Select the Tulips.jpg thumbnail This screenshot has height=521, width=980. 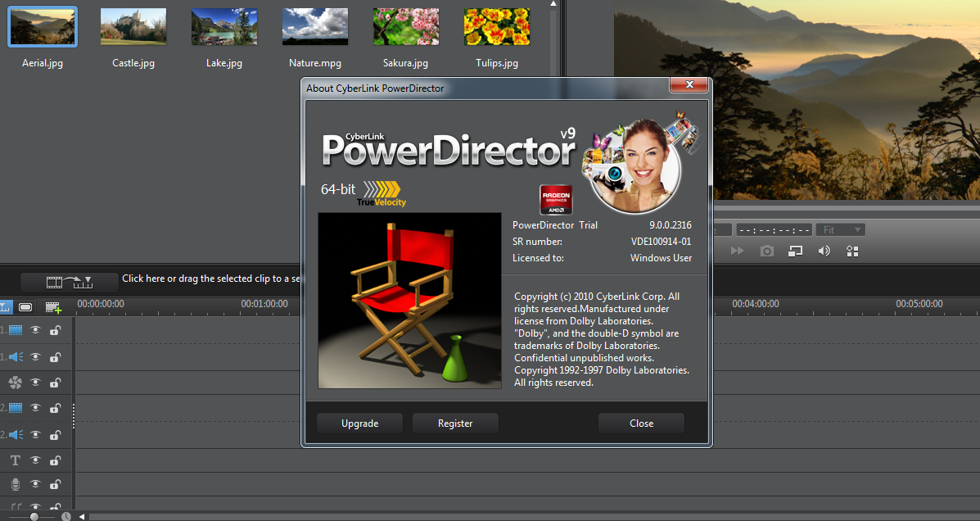497,27
